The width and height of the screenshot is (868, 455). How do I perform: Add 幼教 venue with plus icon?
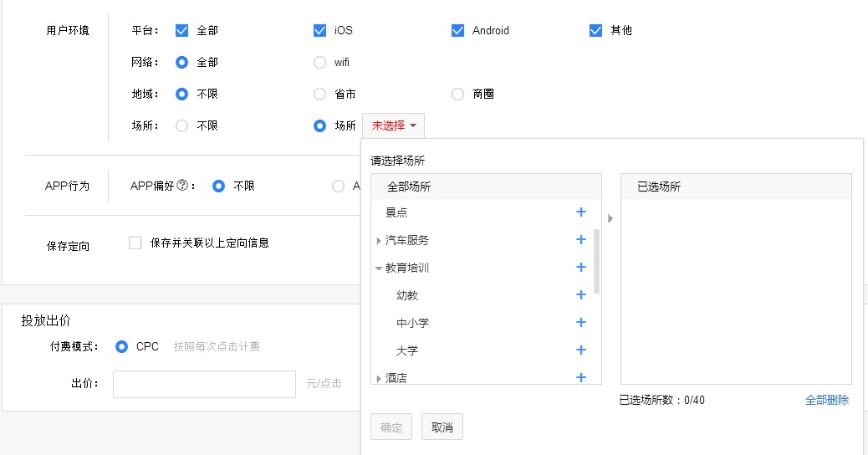coord(580,295)
